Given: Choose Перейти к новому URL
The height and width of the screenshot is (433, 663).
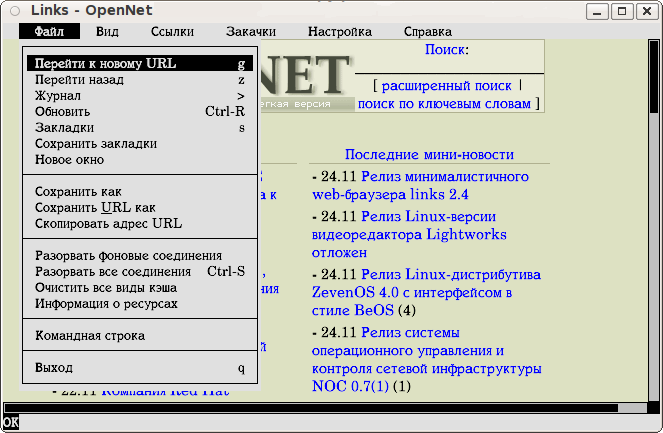Looking at the screenshot, I should point(140,63).
